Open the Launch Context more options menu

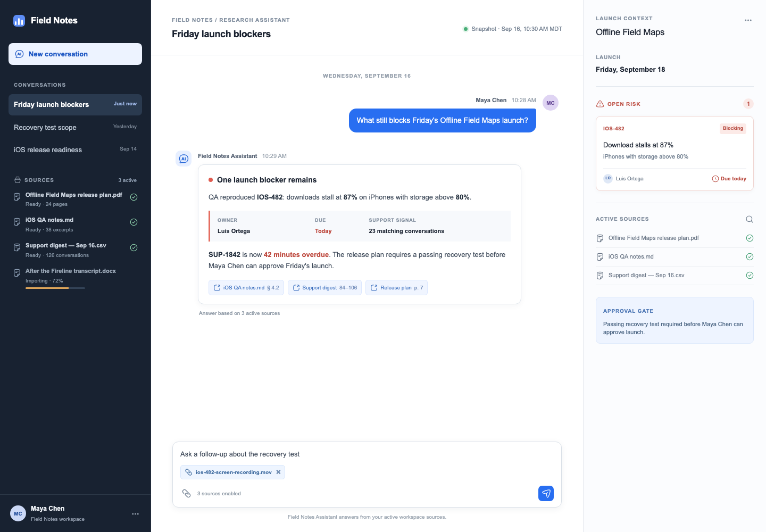(748, 20)
